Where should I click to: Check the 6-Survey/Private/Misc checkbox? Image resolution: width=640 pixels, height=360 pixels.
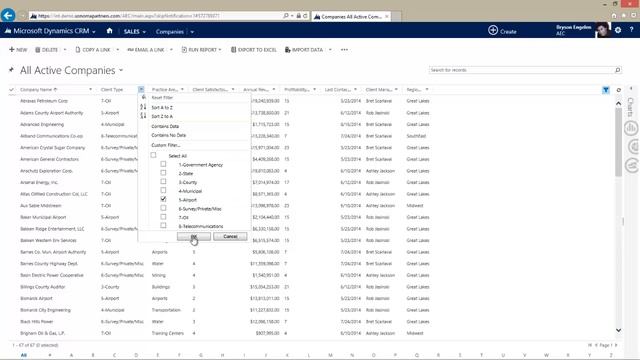tap(163, 208)
